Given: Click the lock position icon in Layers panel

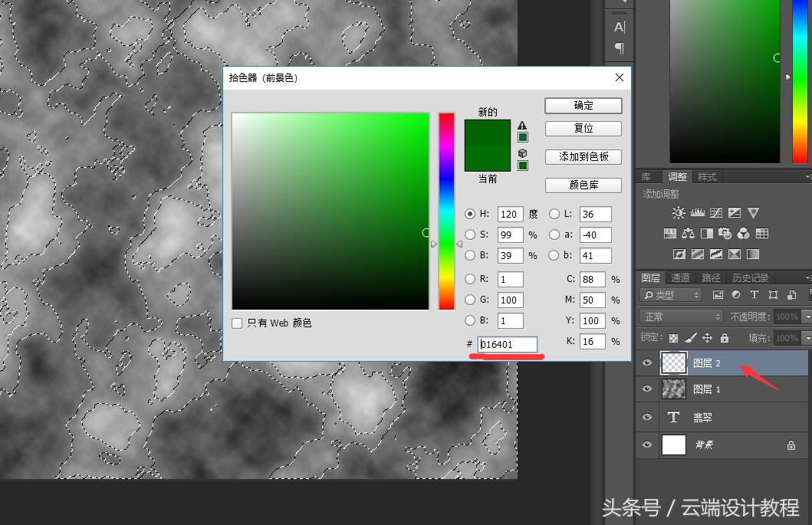Looking at the screenshot, I should coord(707,338).
